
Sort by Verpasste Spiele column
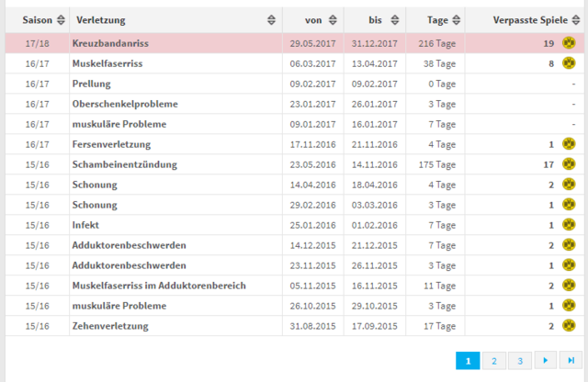click(576, 20)
